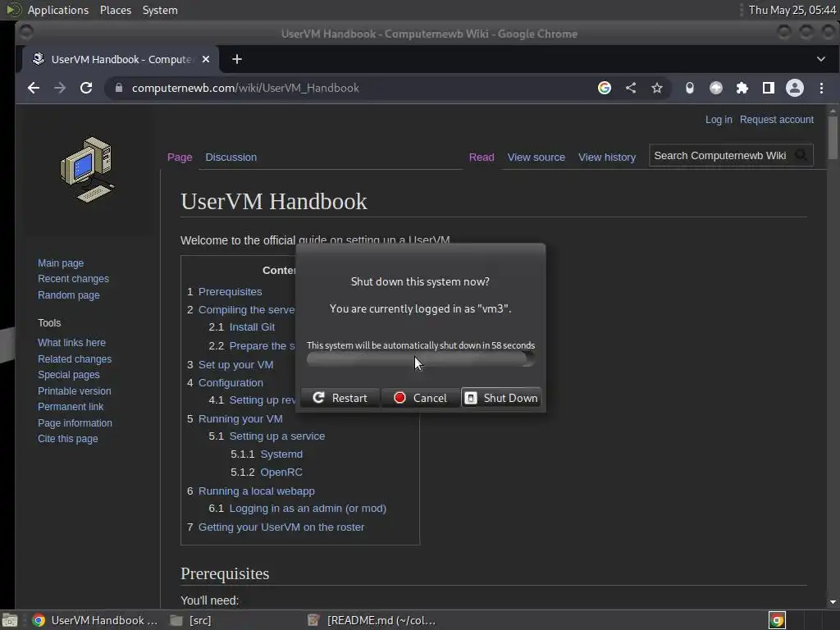This screenshot has height=630, width=840.
Task: Toggle Chrome side panel icon
Action: (x=768, y=88)
